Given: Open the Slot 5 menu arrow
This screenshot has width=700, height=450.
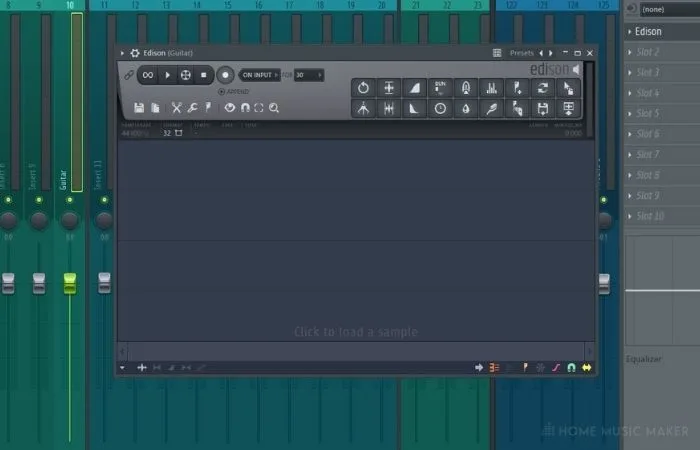Looking at the screenshot, I should coord(629,114).
